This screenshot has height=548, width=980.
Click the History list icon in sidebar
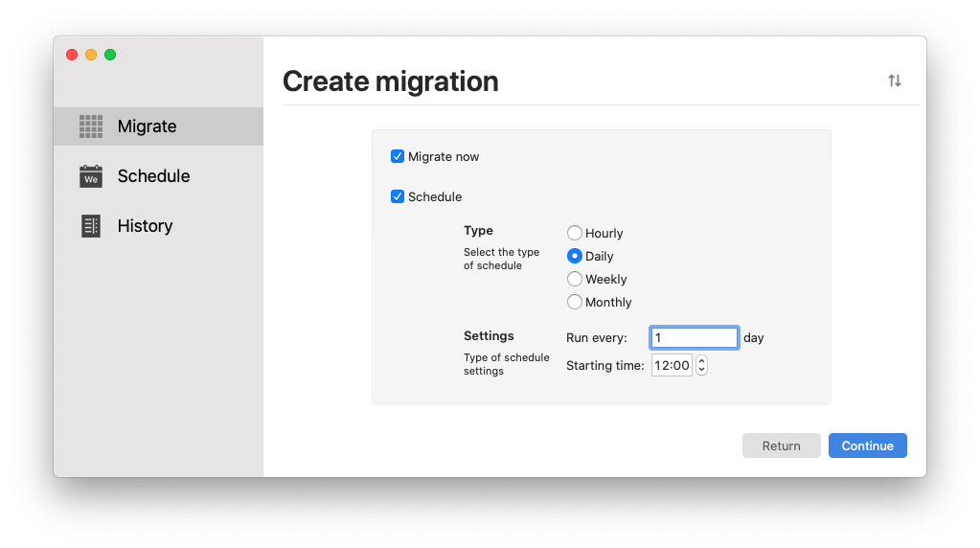click(x=91, y=226)
